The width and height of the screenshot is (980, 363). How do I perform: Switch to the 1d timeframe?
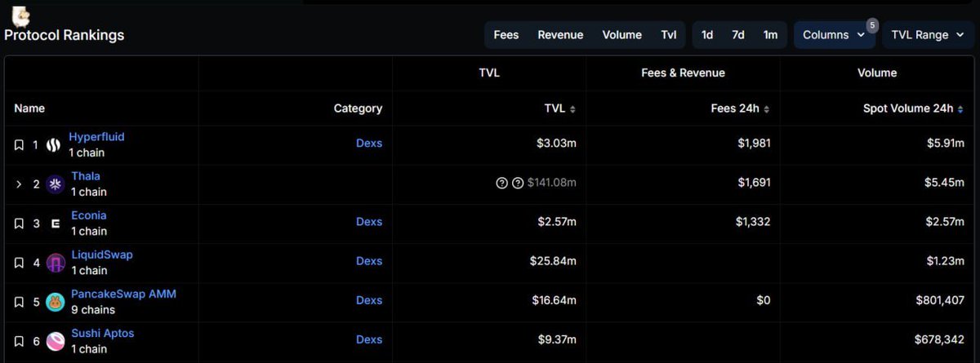coord(707,35)
